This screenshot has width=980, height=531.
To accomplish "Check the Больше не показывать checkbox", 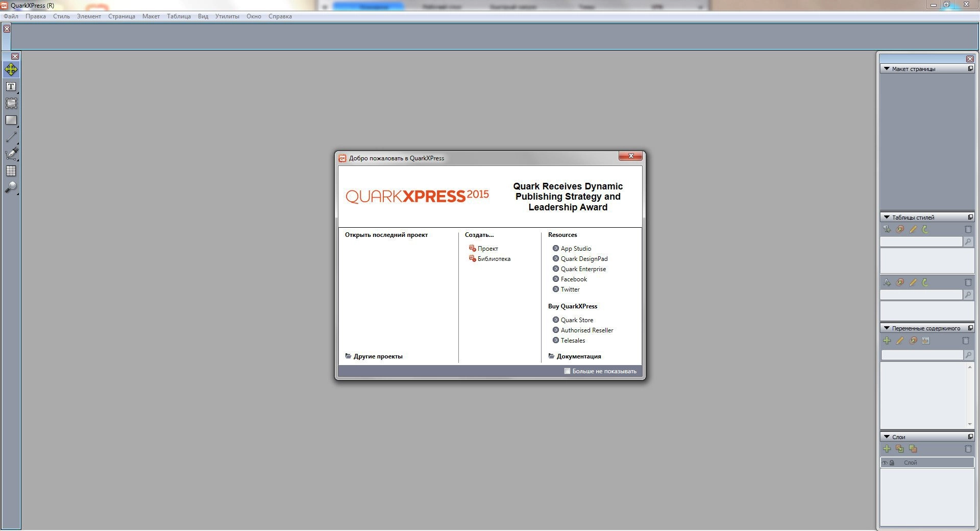I will point(567,371).
